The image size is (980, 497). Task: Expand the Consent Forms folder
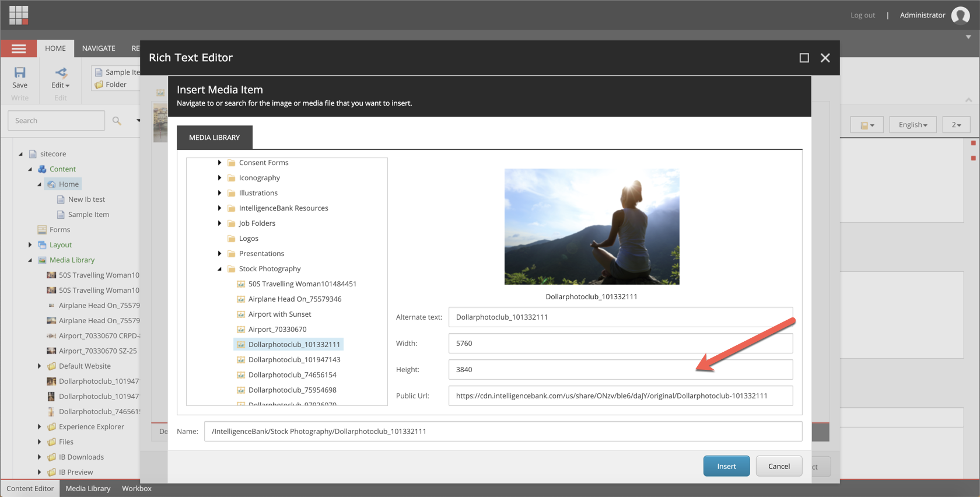coord(219,163)
